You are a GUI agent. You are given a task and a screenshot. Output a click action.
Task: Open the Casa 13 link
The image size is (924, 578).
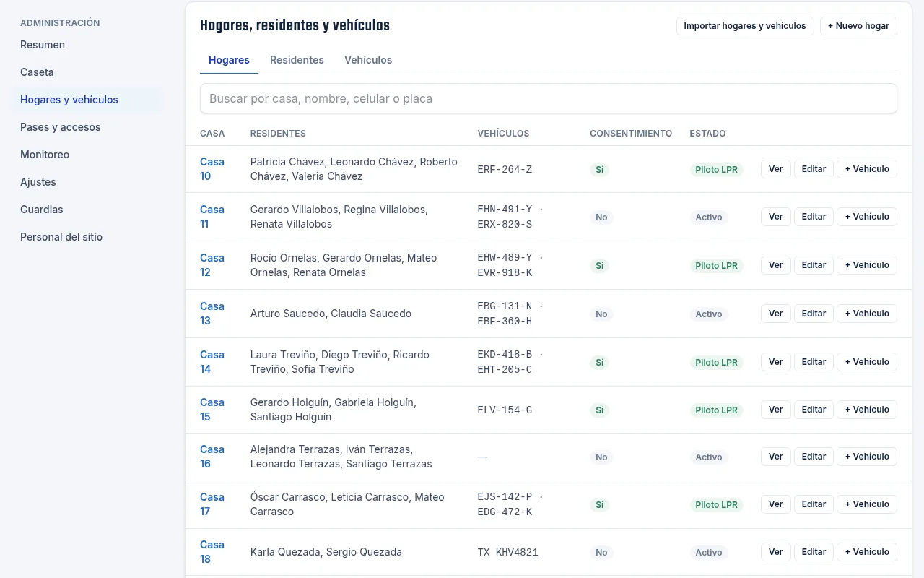pyautogui.click(x=212, y=314)
